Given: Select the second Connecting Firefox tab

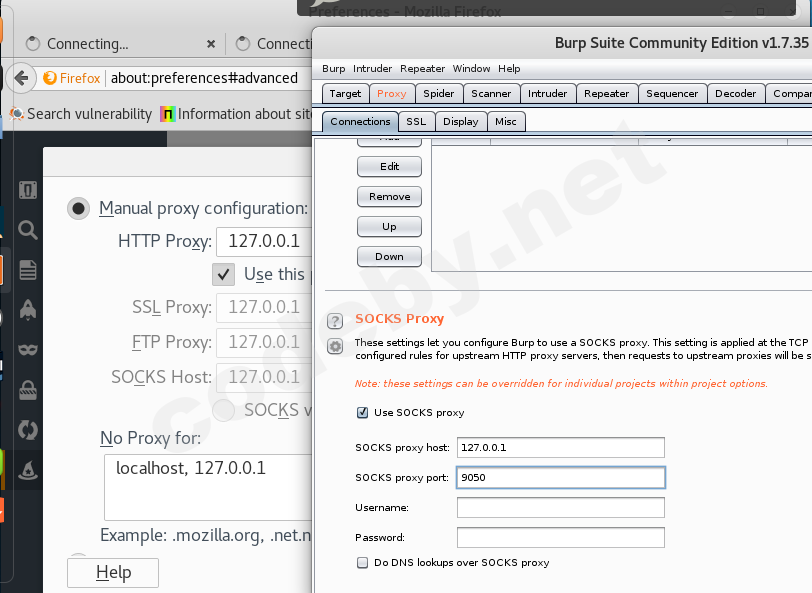Looking at the screenshot, I should [x=270, y=44].
